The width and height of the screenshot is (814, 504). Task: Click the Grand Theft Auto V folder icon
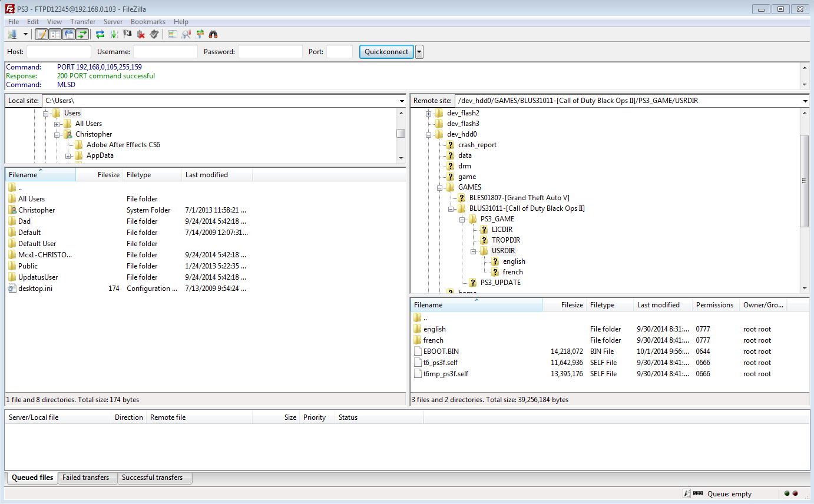tap(462, 198)
